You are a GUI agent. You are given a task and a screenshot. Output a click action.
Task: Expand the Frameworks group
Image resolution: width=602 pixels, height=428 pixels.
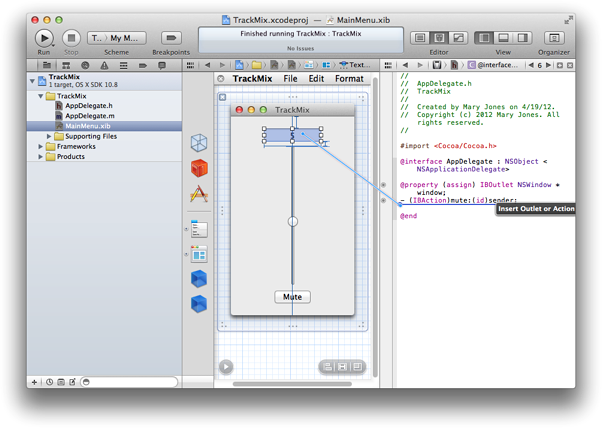pyautogui.click(x=40, y=146)
